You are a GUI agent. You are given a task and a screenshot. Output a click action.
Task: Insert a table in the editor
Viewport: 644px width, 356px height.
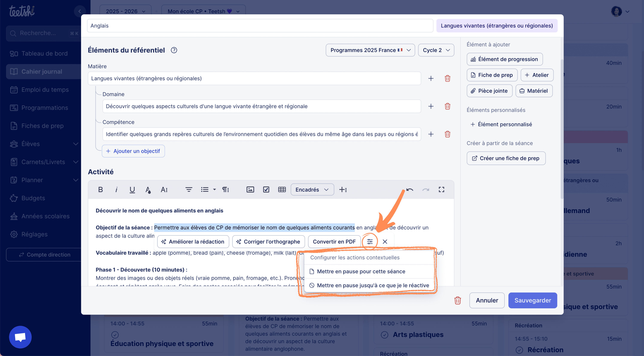282,189
